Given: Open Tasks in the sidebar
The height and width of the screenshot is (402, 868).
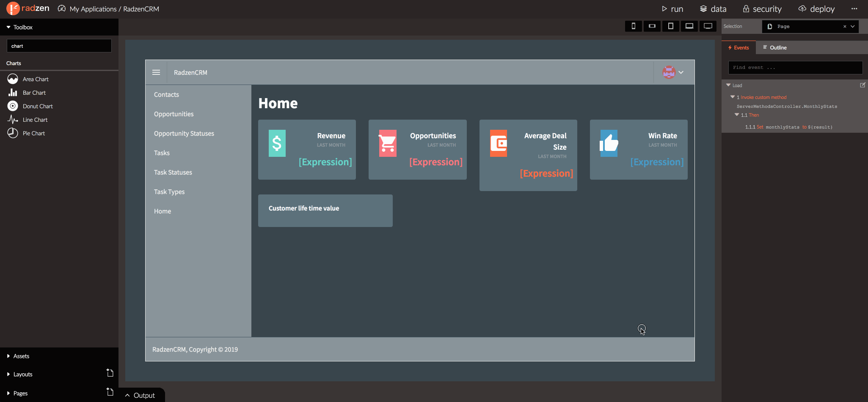Looking at the screenshot, I should pos(162,153).
